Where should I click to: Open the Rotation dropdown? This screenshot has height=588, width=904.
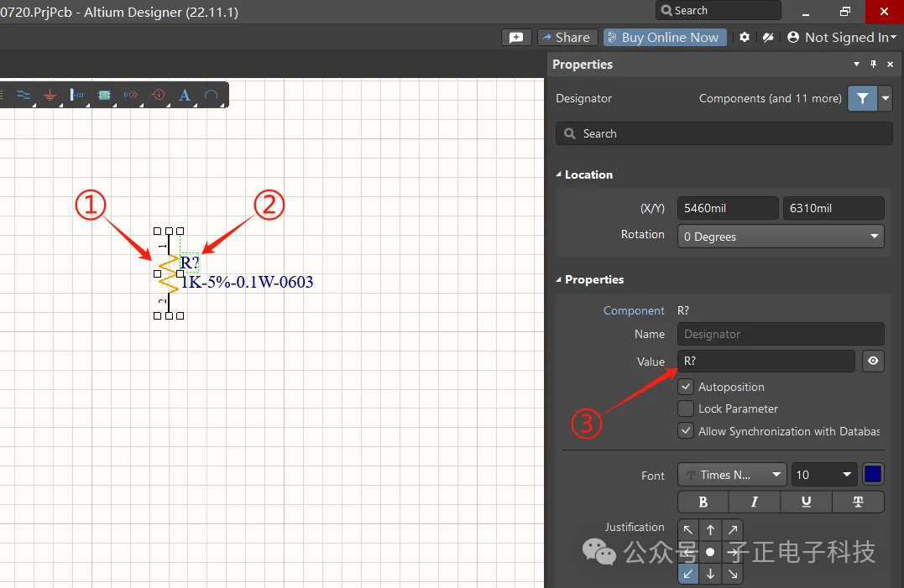781,237
